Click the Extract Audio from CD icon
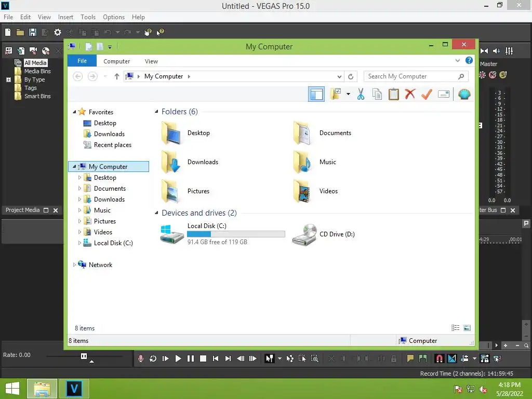Image resolution: width=532 pixels, height=399 pixels. tap(46, 51)
